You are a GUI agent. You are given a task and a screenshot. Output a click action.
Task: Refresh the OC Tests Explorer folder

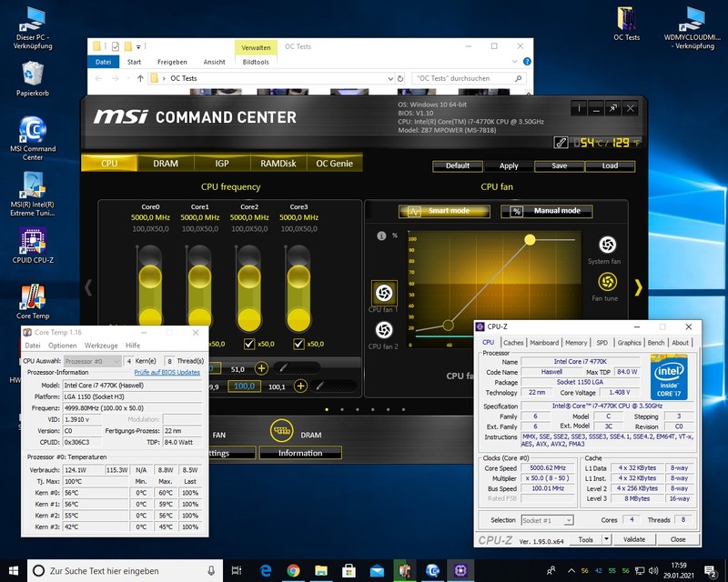(400, 78)
